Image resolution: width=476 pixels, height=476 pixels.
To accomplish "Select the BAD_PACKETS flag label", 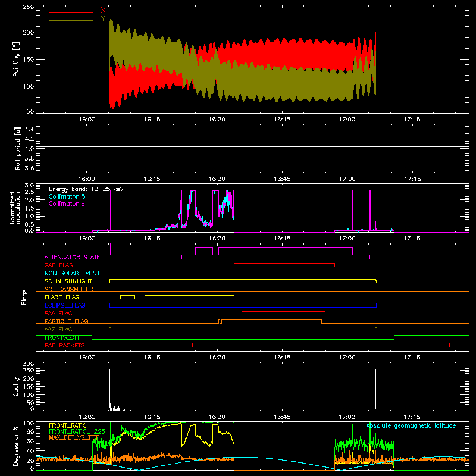I will 65,345.
